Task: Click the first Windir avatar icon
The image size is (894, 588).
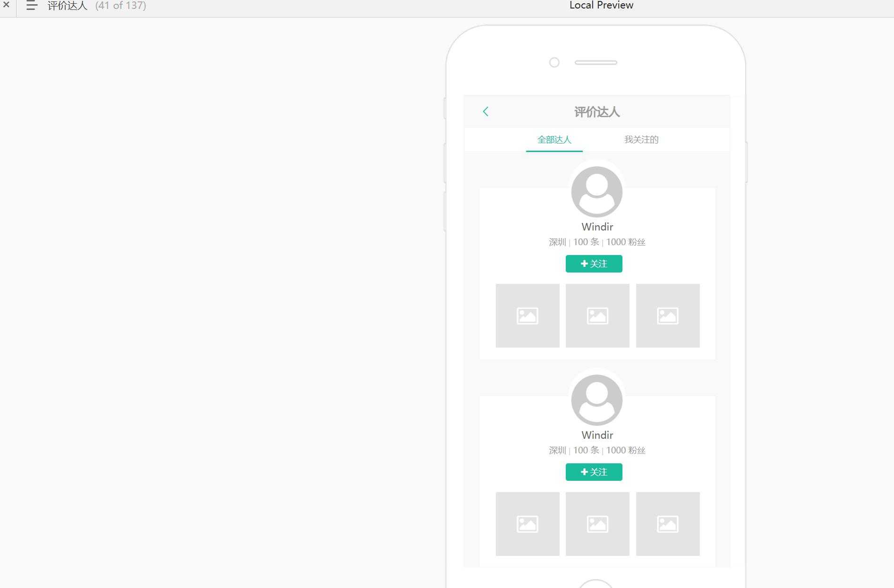Action: [597, 192]
